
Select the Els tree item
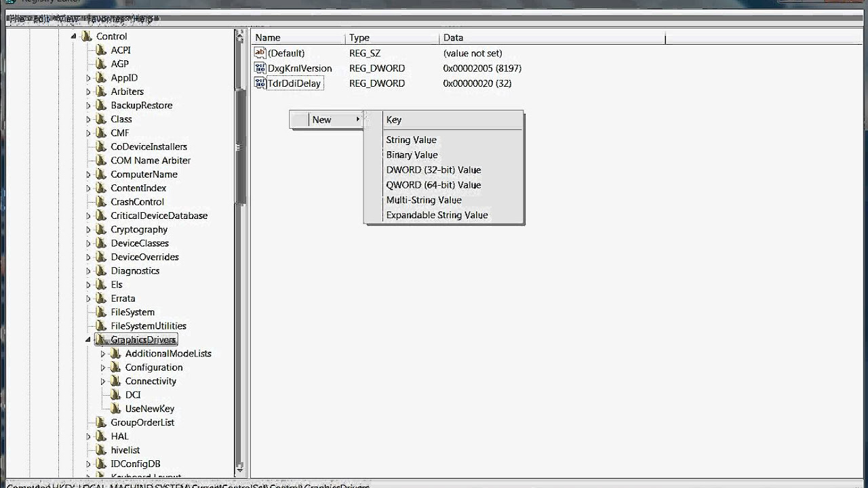pos(117,285)
